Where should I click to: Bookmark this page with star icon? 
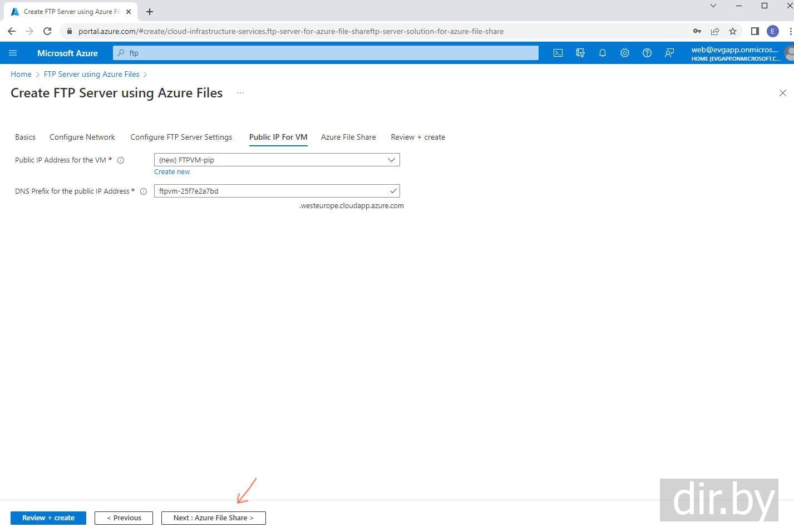coord(733,31)
